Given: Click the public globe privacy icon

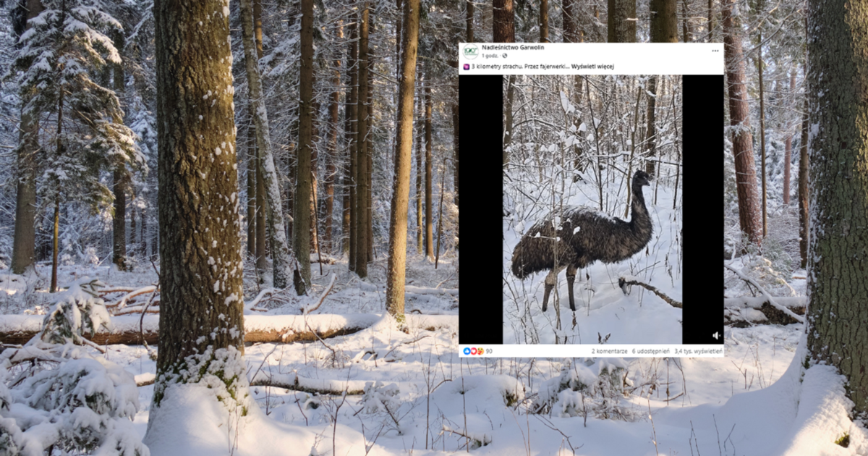Looking at the screenshot, I should coord(505,56).
